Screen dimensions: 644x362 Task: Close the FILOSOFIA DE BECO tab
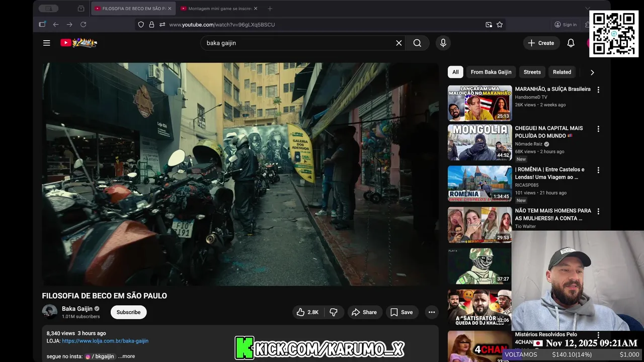[x=170, y=9]
